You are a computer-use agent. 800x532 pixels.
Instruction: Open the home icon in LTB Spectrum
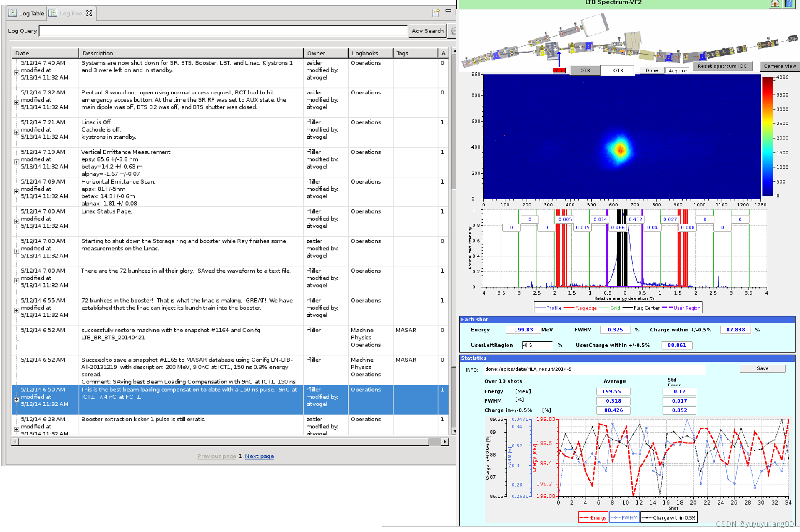[x=775, y=3]
